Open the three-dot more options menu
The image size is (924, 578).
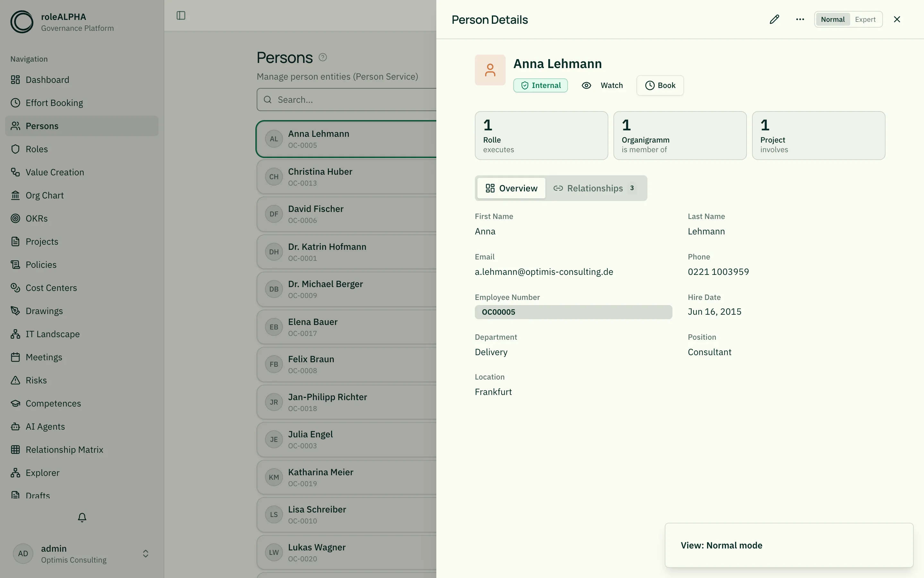[800, 20]
